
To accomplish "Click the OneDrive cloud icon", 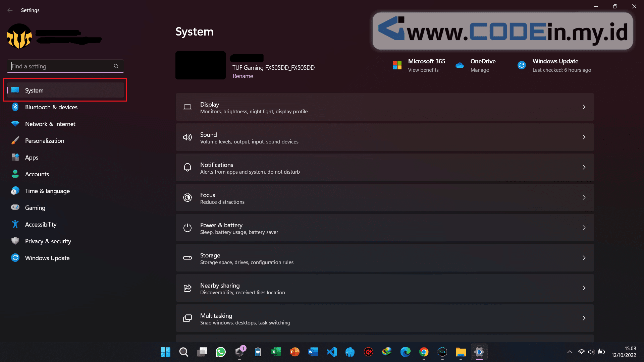I will (x=460, y=65).
